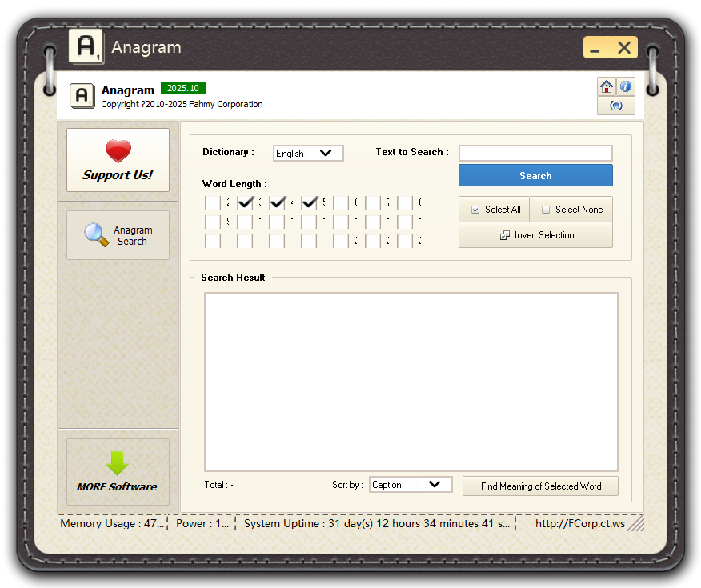Uncheck word length 5 checkbox
Image resolution: width=701 pixels, height=588 pixels.
pyautogui.click(x=310, y=202)
